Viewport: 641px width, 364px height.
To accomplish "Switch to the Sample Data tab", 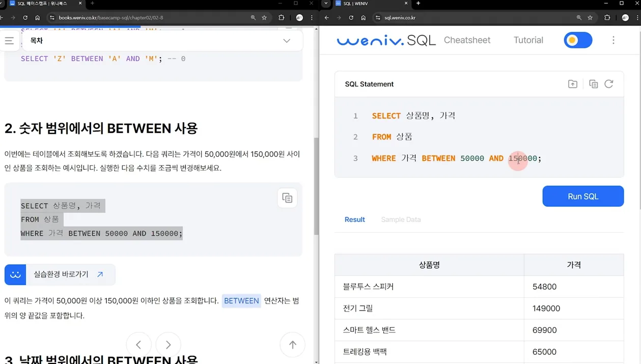I will point(401,219).
